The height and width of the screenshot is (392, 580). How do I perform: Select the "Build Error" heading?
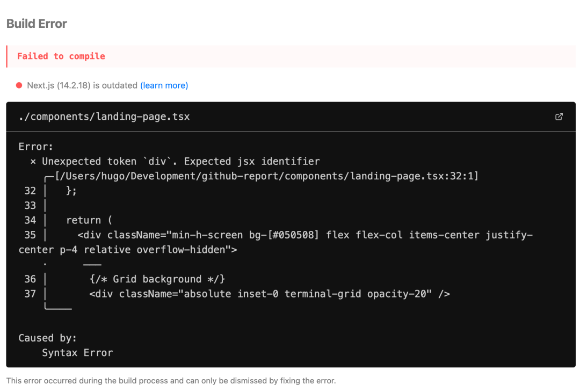click(37, 24)
